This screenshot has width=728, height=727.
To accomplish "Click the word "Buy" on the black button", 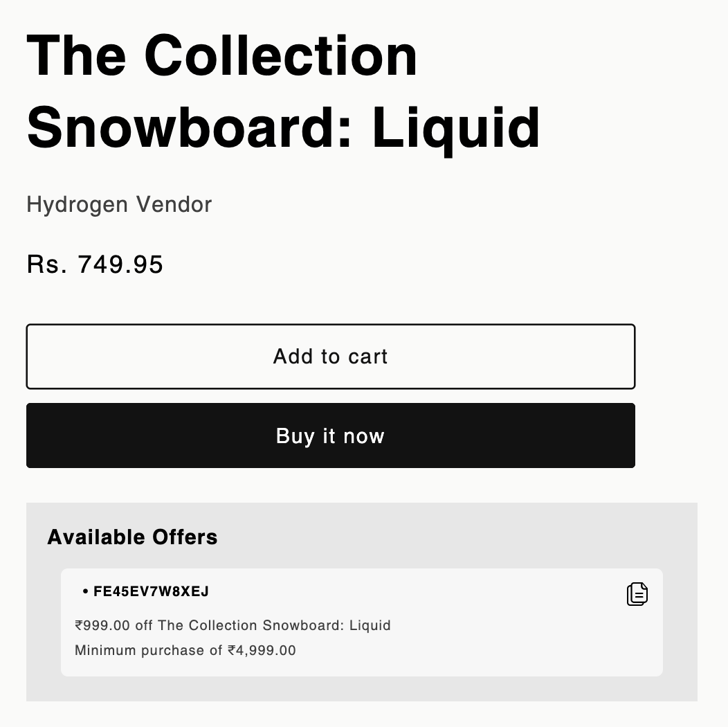I will [295, 436].
